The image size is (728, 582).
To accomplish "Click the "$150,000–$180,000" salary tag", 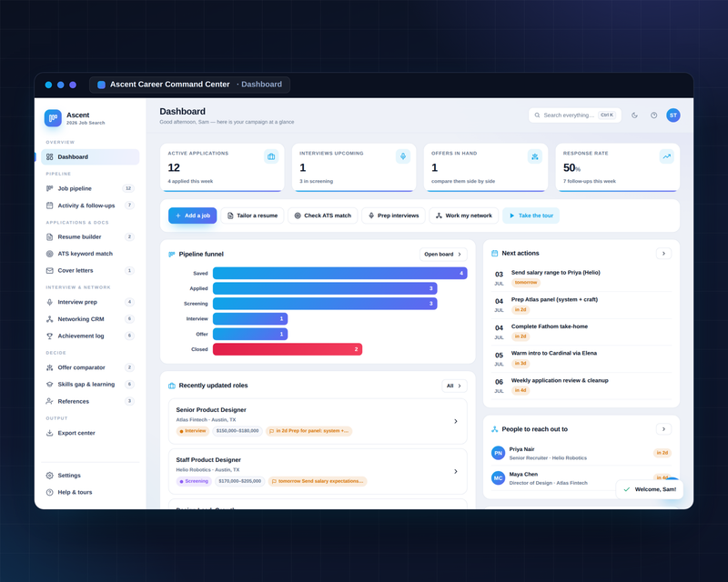I will [x=238, y=431].
